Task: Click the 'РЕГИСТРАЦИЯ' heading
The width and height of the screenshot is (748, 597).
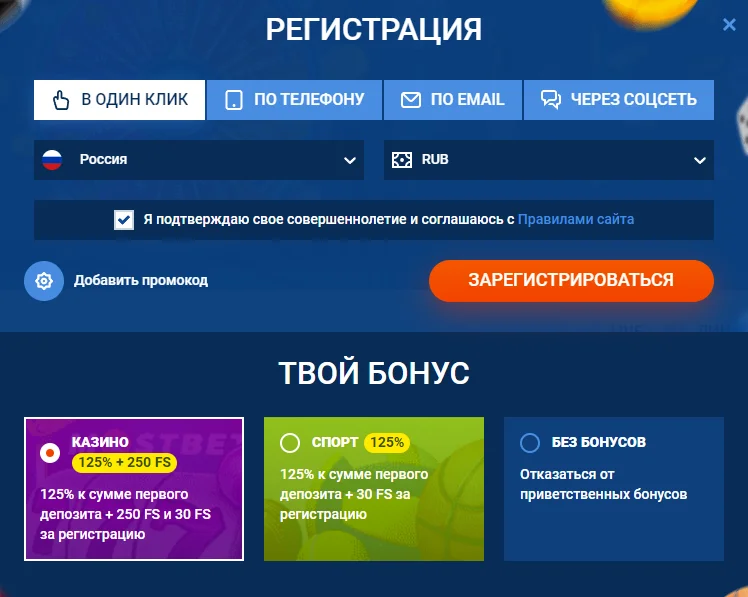Action: click(374, 29)
